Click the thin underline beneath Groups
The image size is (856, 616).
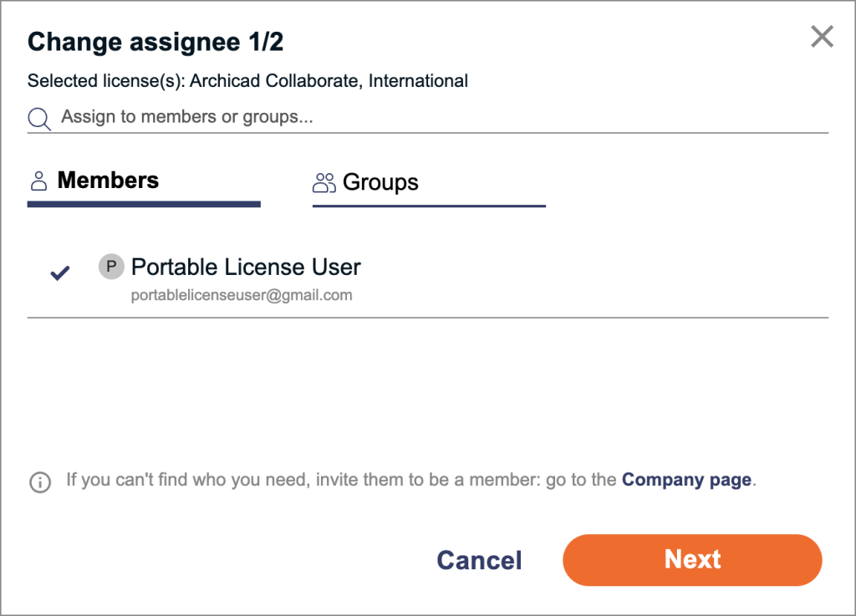[429, 206]
